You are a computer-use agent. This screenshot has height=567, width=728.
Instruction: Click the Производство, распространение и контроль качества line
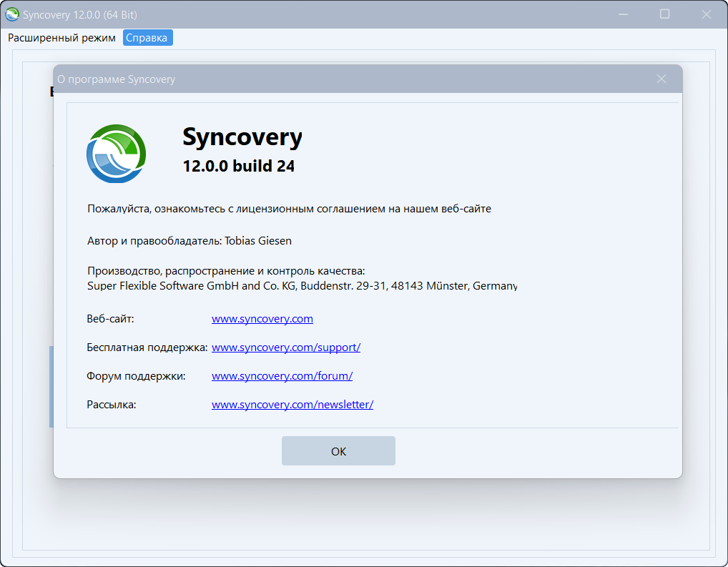click(226, 271)
